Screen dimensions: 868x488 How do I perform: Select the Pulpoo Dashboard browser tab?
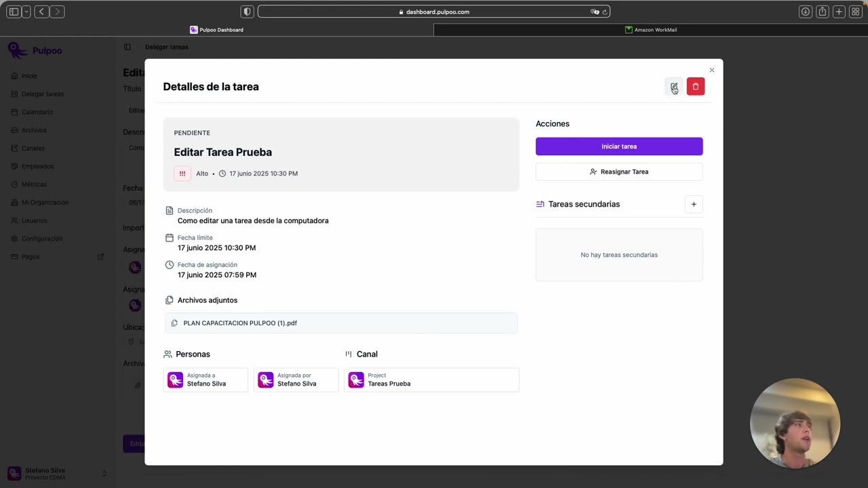(217, 30)
